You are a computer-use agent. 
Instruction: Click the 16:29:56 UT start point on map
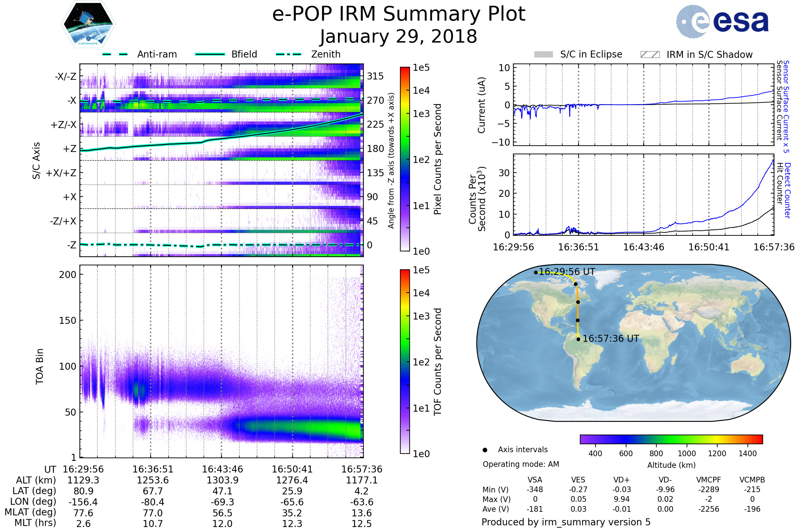pos(536,272)
